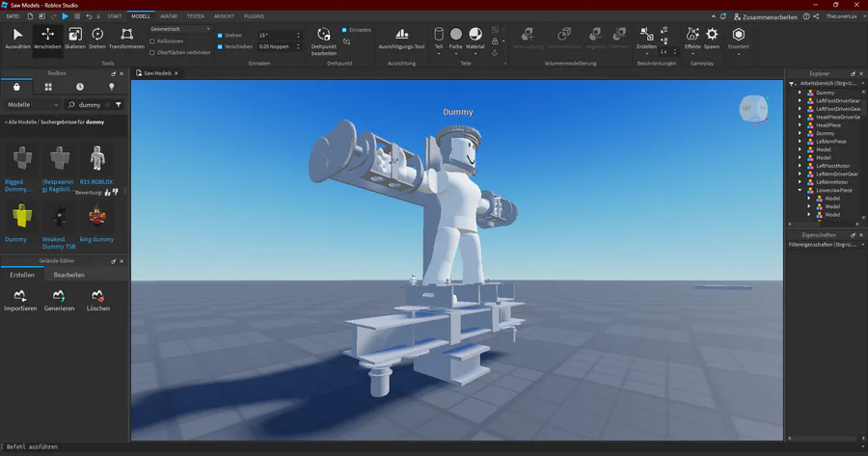This screenshot has height=456, width=868.
Task: Expand the LeftFootDriverGear tree node
Action: point(800,100)
